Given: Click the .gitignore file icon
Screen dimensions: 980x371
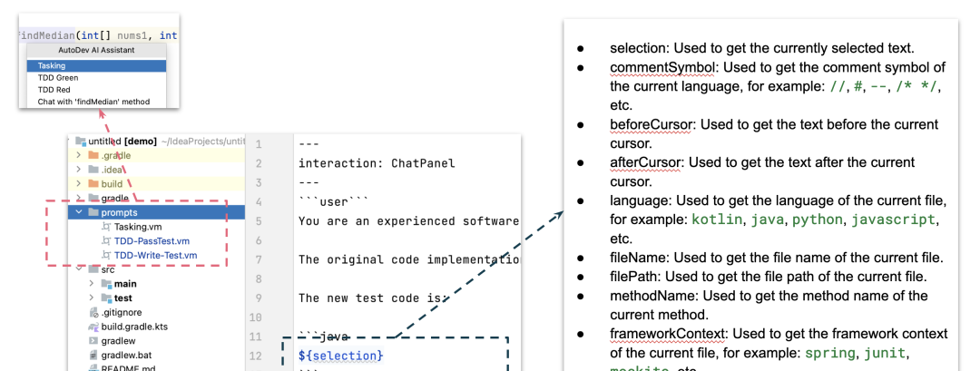Looking at the screenshot, I should [93, 312].
